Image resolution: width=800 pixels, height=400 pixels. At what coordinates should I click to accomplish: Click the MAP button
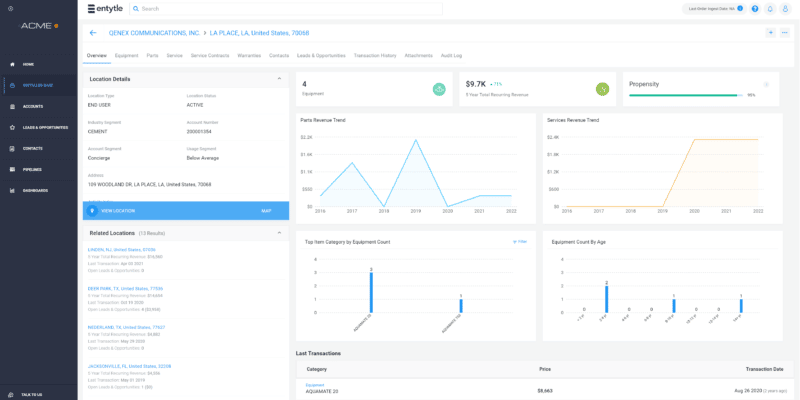point(266,211)
